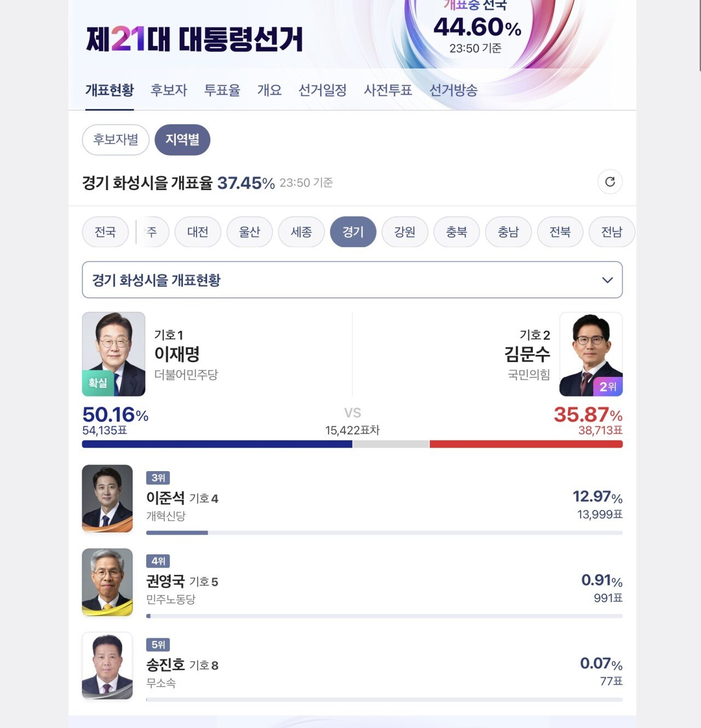Screen dimensions: 701x728
Task: Choose the 전국 region chip
Action: pos(105,232)
